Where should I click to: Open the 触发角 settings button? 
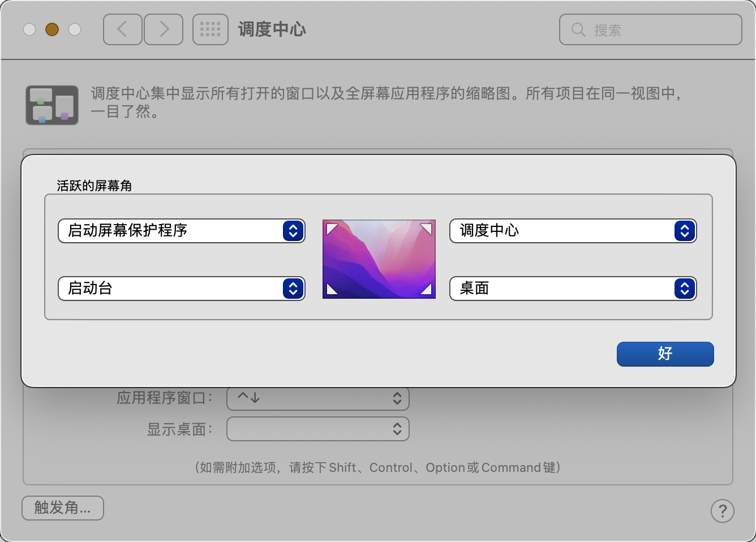click(62, 507)
